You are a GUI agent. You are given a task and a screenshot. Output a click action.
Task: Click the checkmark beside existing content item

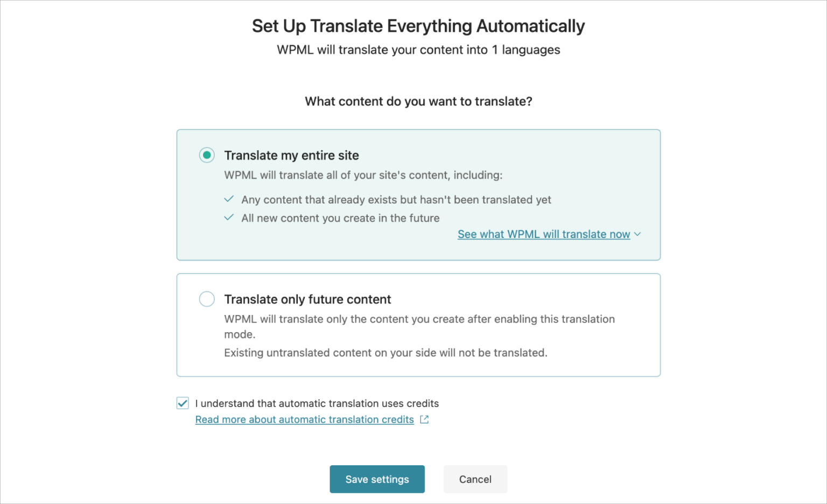[x=228, y=199]
